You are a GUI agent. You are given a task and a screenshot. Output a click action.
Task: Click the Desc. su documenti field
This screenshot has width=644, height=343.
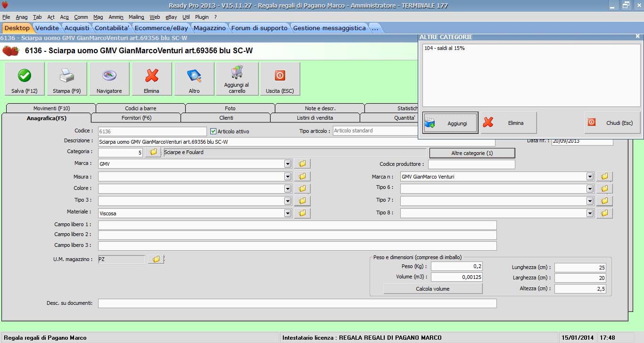pos(297,303)
